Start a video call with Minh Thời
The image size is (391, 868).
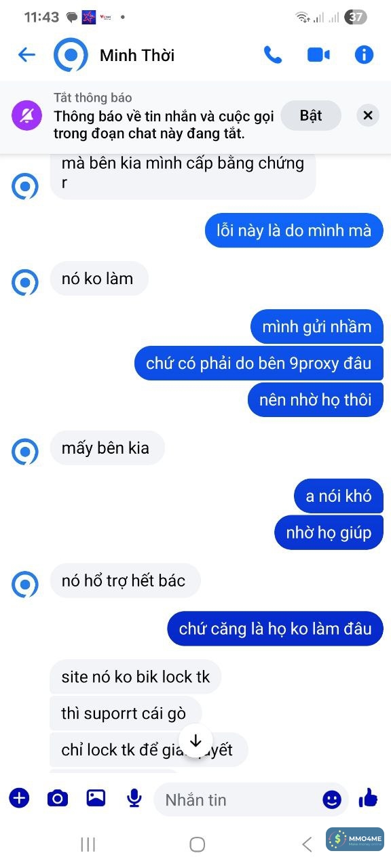(x=318, y=55)
